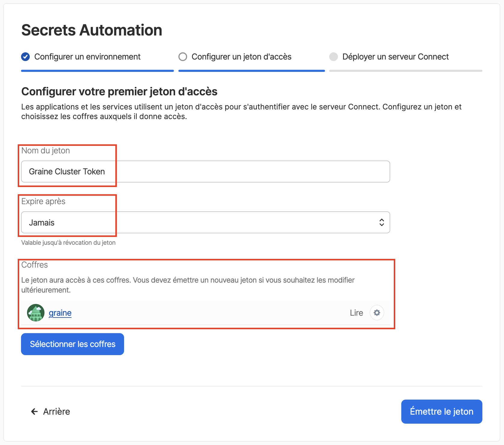Go back using the Arrière text
Viewport: 504px width, 445px height.
click(56, 412)
